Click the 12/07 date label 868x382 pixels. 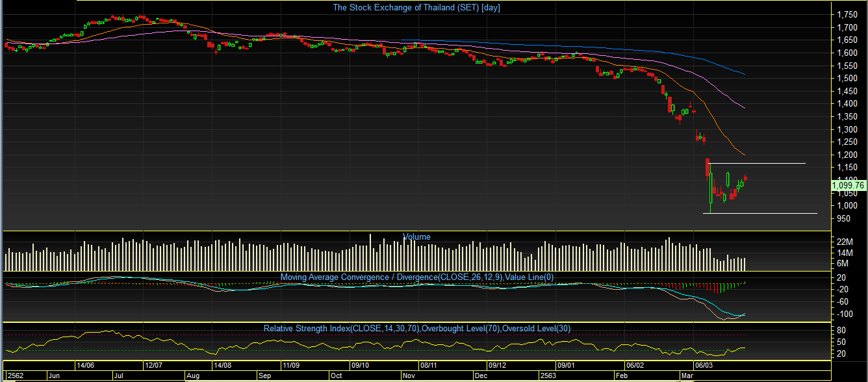[154, 366]
